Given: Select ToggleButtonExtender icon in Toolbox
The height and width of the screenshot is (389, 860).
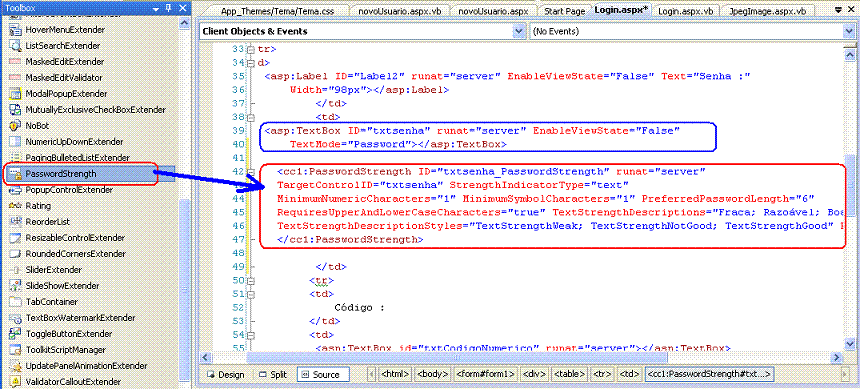Looking at the screenshot, I should 15,334.
